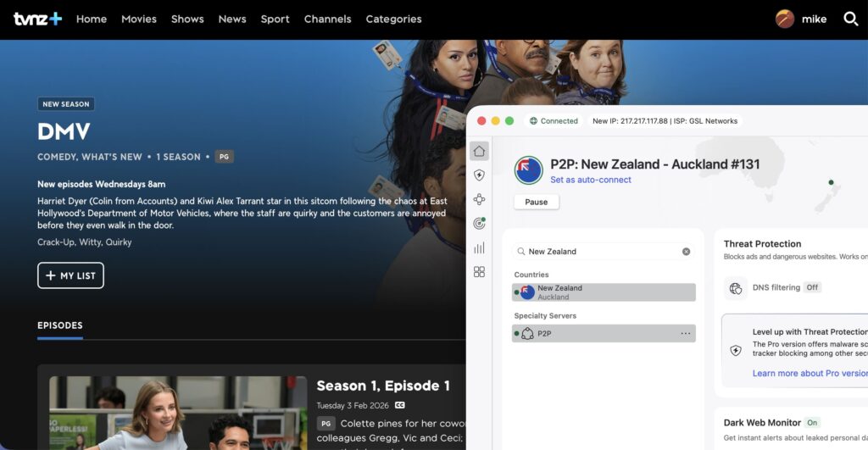Viewport: 868px width, 450px height.
Task: Click the NEW SEASON badge
Action: [x=66, y=104]
